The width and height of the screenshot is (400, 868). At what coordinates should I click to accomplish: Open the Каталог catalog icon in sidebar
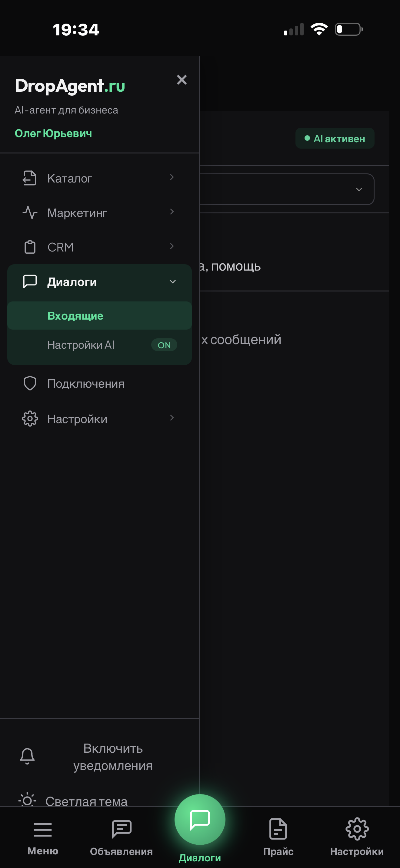tap(30, 178)
